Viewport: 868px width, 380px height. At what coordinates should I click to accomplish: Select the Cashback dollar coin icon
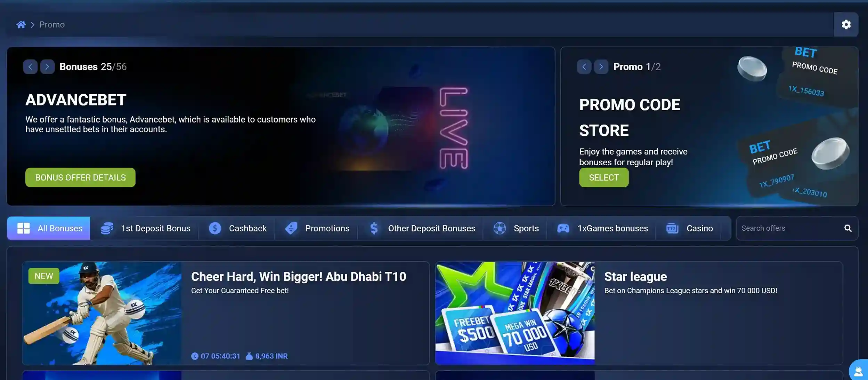point(215,228)
